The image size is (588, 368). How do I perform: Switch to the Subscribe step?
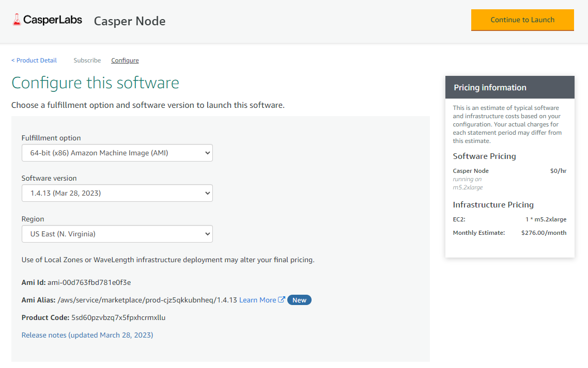click(87, 60)
